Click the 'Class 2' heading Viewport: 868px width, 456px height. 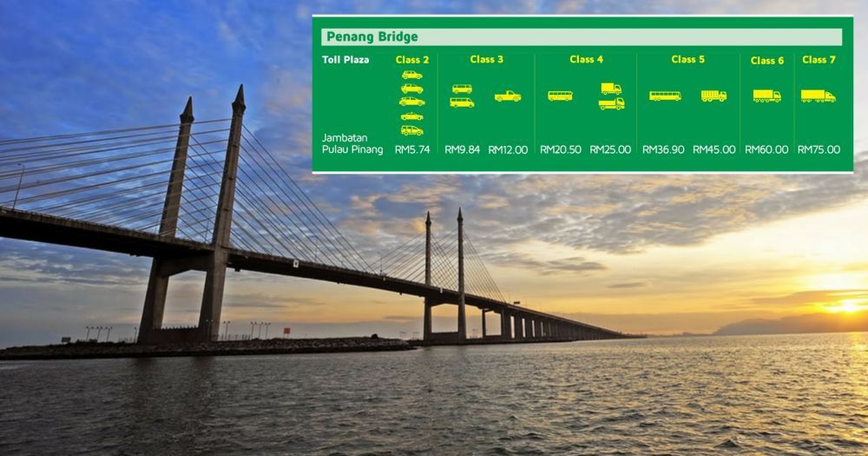411,60
